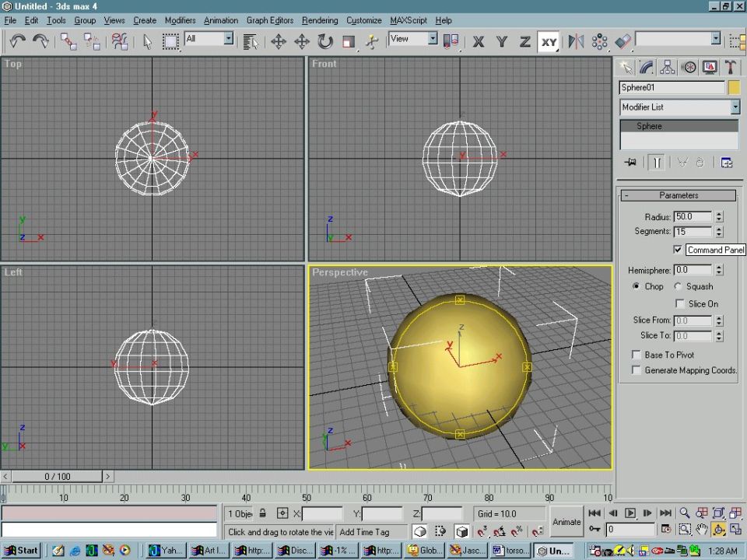
Task: Open the Modifier List dropdown
Action: click(680, 107)
